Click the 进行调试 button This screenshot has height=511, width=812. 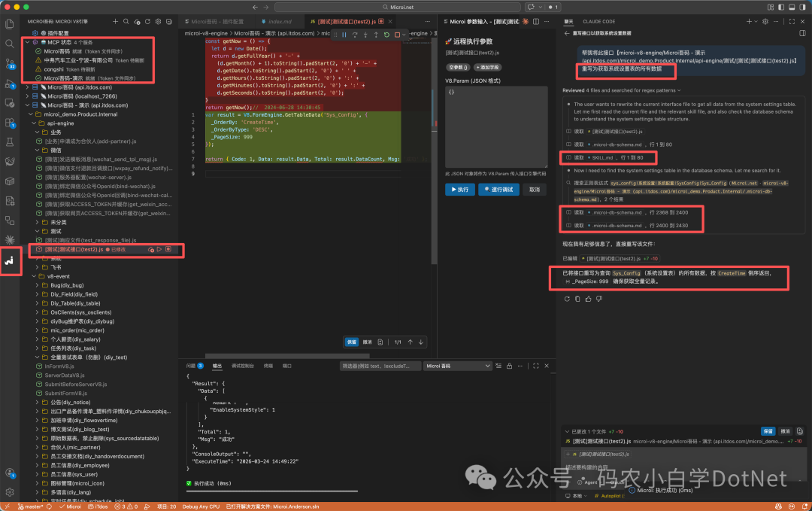[x=498, y=190]
